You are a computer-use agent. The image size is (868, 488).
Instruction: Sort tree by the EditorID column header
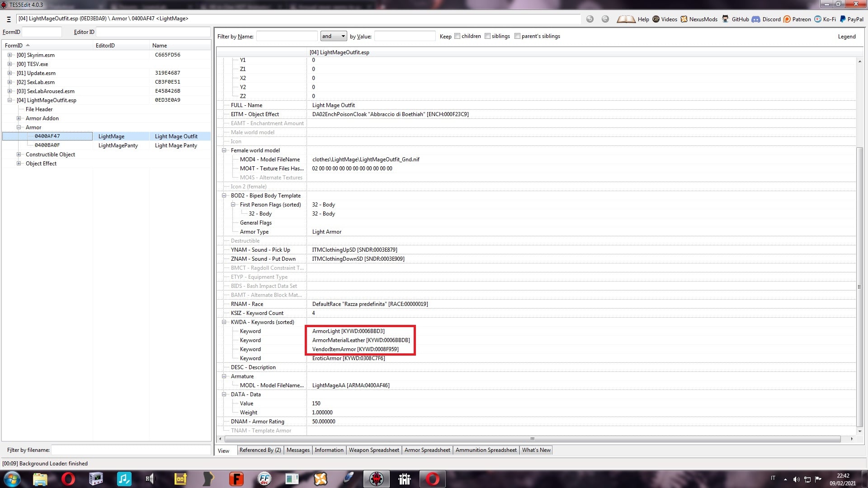121,46
